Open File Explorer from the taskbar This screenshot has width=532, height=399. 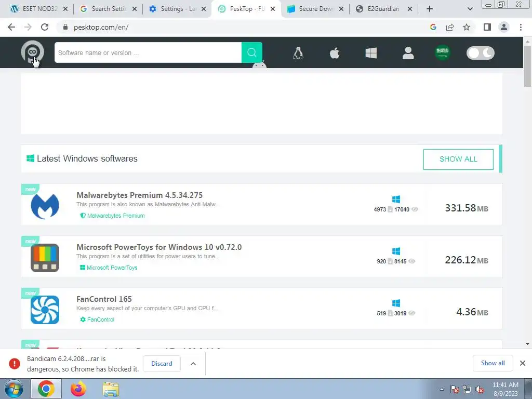[x=111, y=389]
